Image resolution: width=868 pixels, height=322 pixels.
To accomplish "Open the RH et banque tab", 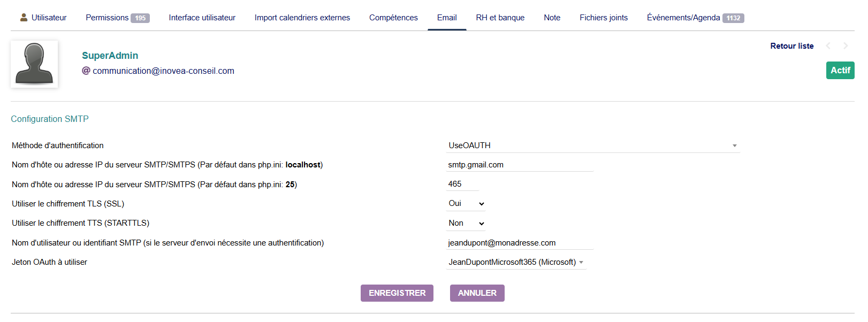I will 500,18.
